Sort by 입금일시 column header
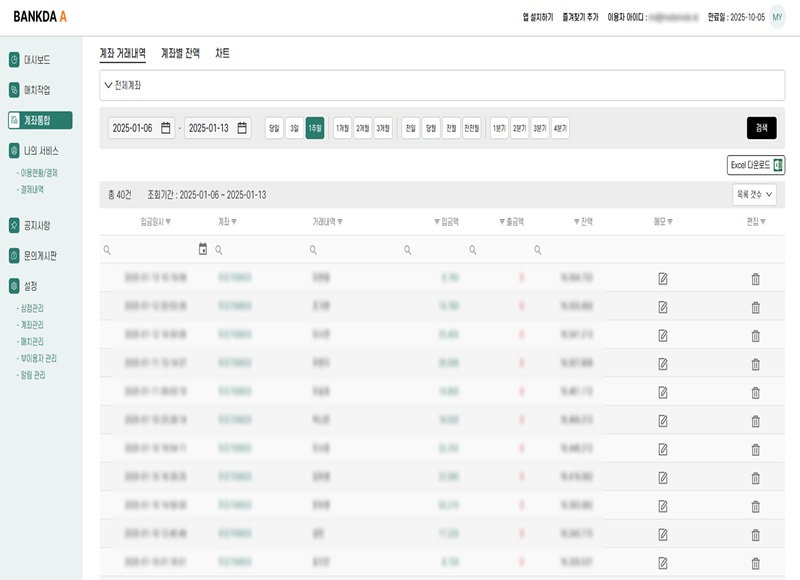The image size is (800, 580). pos(156,221)
